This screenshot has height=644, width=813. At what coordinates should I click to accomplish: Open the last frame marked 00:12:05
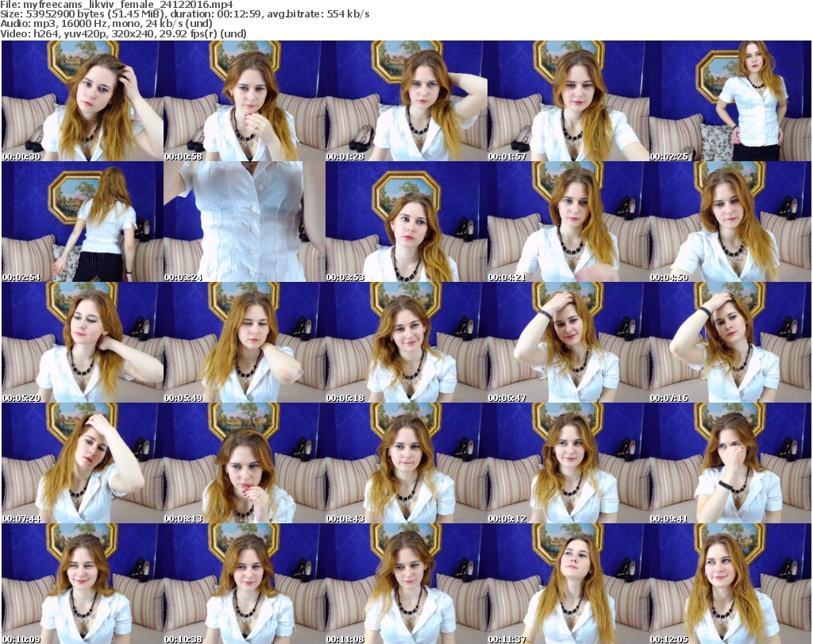[730, 584]
